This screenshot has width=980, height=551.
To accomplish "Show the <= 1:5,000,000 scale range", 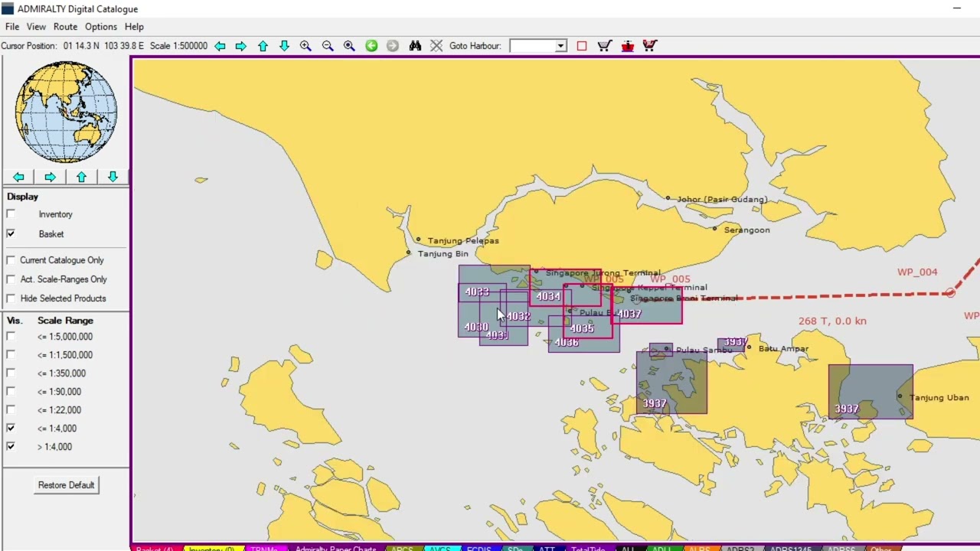I will click(11, 336).
